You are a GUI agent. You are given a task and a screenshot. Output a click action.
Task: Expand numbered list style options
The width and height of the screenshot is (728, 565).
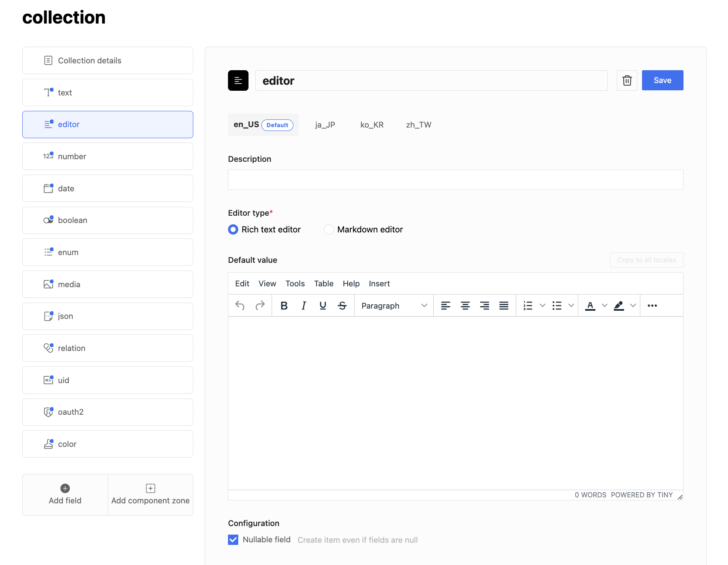point(542,306)
